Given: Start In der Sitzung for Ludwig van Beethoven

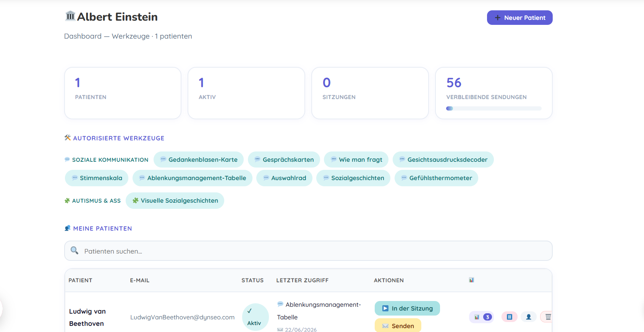Looking at the screenshot, I should (x=407, y=308).
